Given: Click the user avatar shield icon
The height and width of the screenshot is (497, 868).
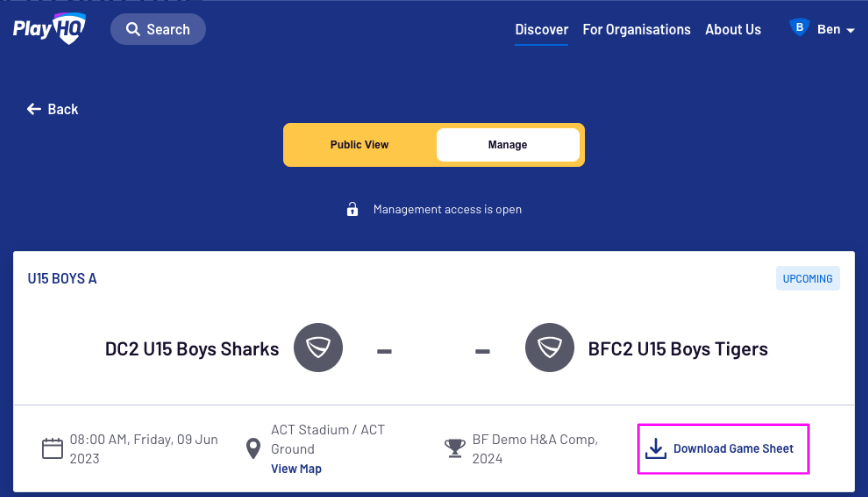Looking at the screenshot, I should coord(799,29).
